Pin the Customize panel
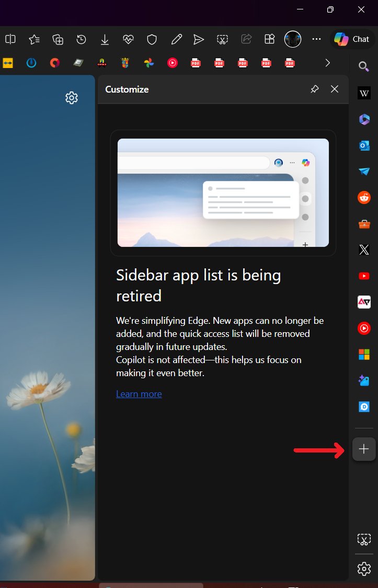This screenshot has height=588, width=378. (x=314, y=89)
